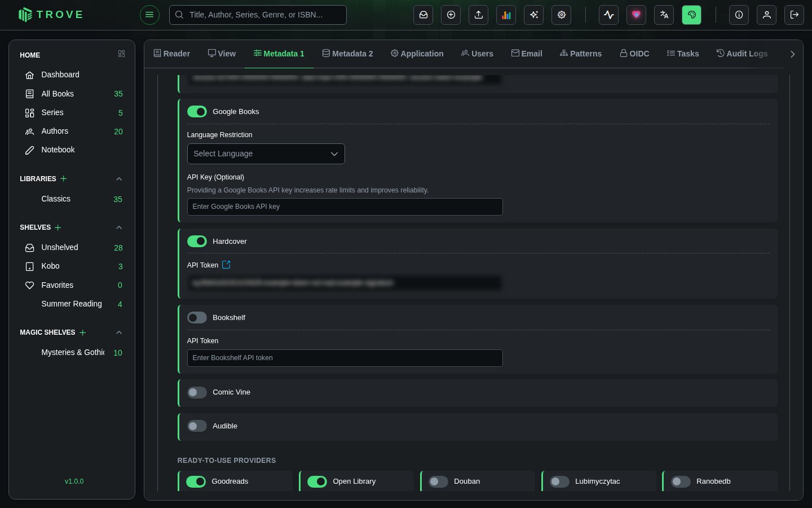812x508 pixels.
Task: Click the plus icon next to Magic Shelves
Action: coord(83,332)
